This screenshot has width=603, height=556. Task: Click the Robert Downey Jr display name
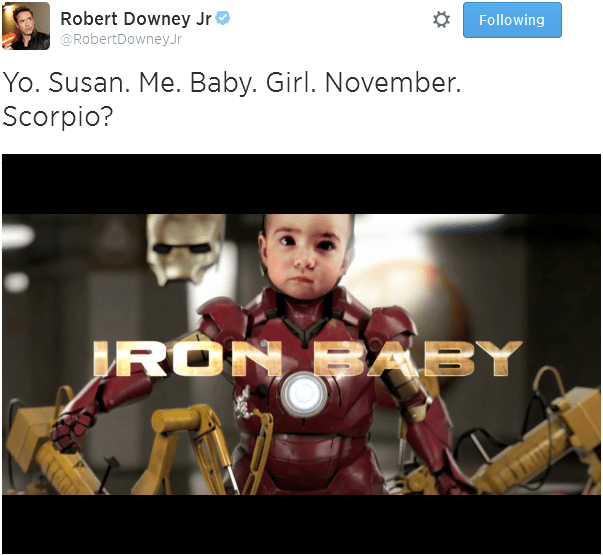coord(136,19)
